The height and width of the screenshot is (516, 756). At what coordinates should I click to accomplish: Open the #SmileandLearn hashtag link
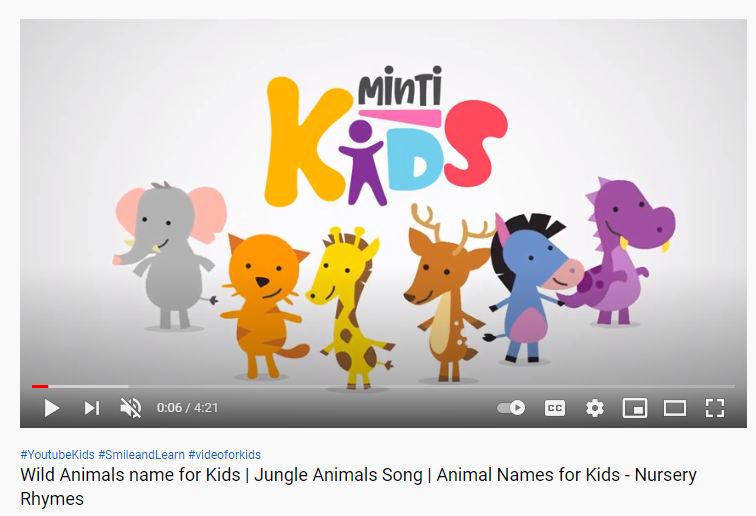tap(141, 455)
